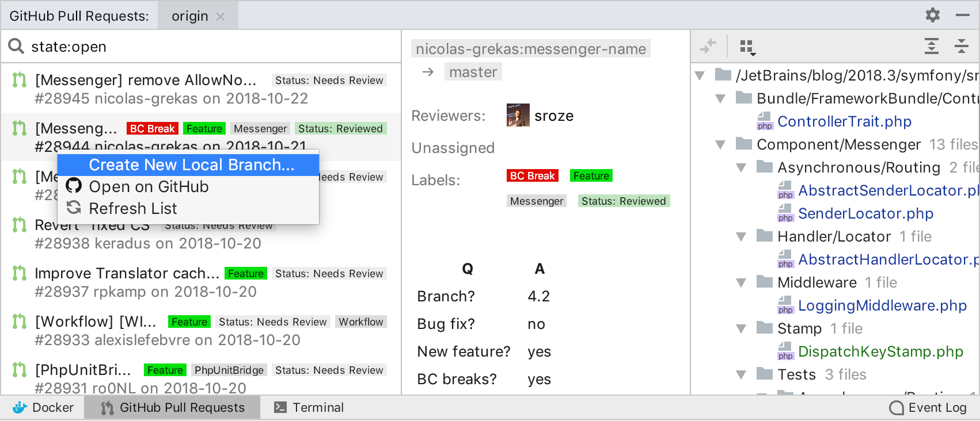The image size is (980, 421).
Task: Choose Create New Local Branch menu item
Action: coord(191,165)
